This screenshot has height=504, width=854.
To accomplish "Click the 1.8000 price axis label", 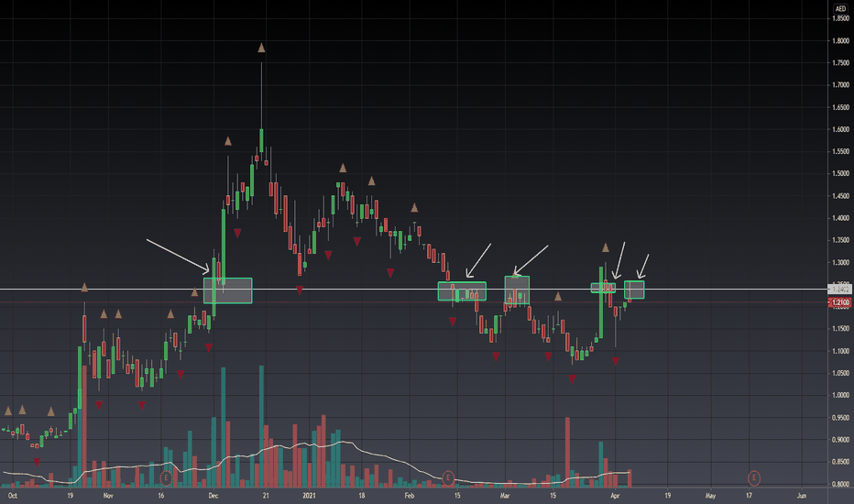I will click(x=840, y=41).
